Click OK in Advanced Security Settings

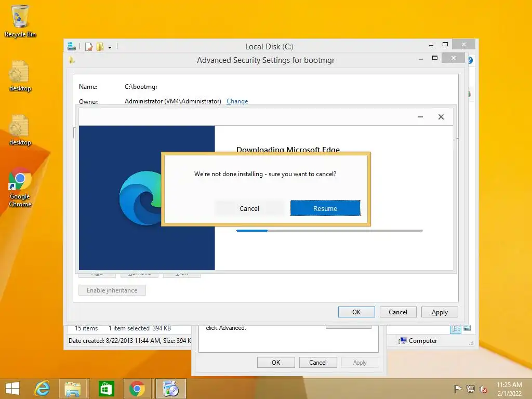click(x=356, y=312)
